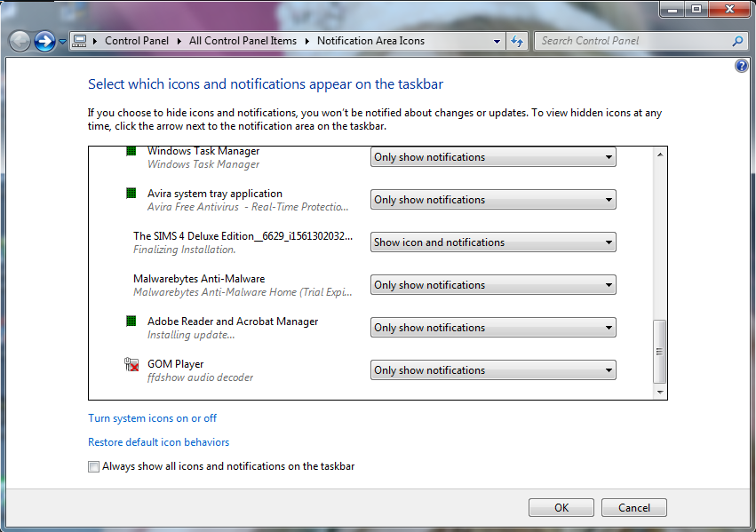The width and height of the screenshot is (756, 532).
Task: Click the Cancel button
Action: (634, 508)
